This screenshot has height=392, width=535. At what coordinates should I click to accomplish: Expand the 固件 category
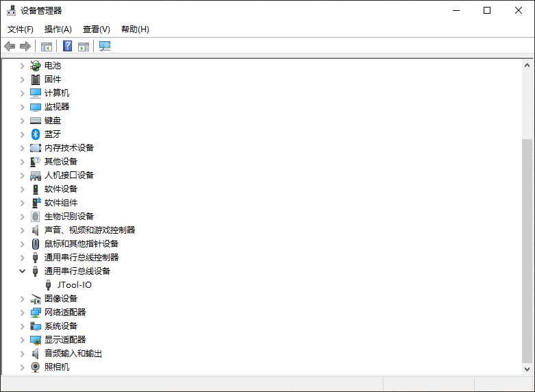pos(22,79)
